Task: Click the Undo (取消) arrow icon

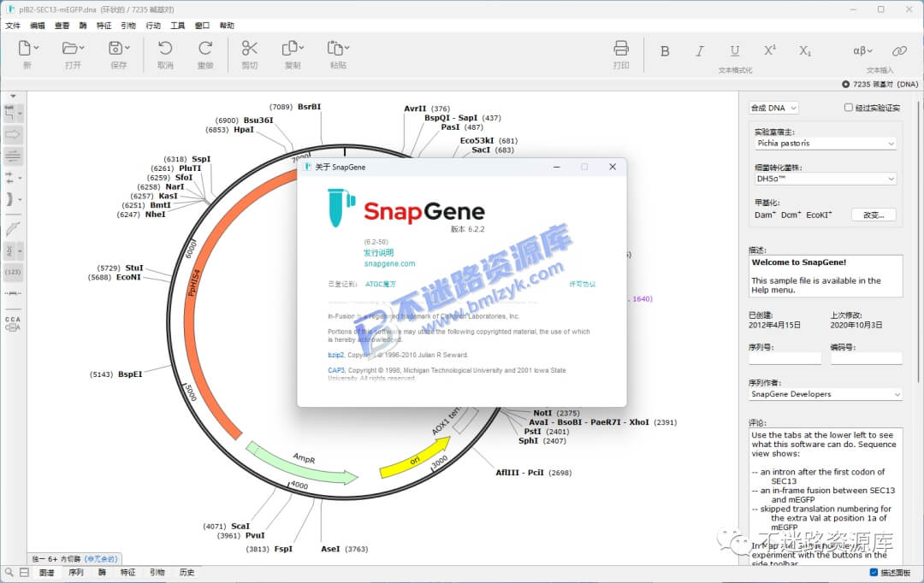Action: click(165, 48)
